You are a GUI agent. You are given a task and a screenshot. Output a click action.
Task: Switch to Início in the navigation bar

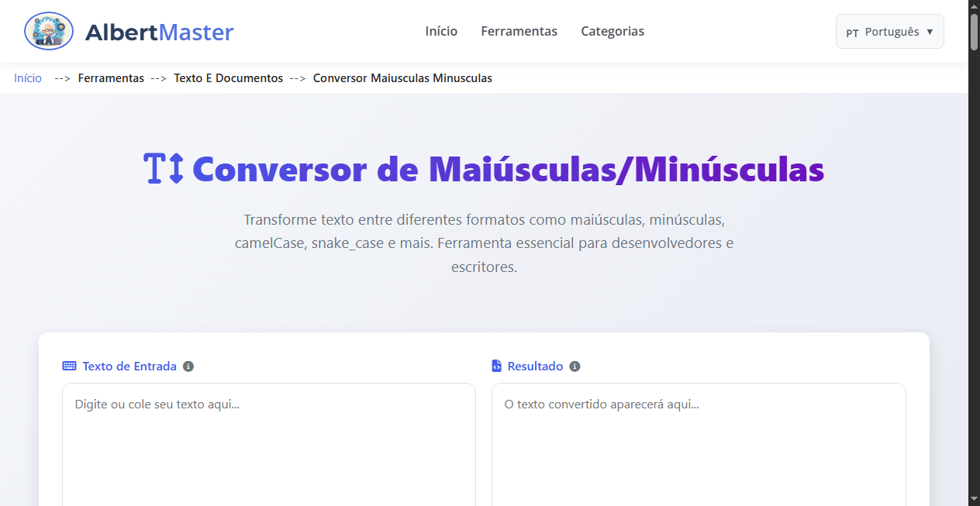(441, 31)
